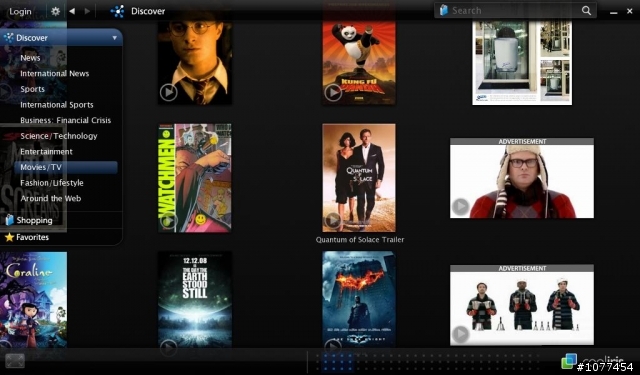The width and height of the screenshot is (640, 375).
Task: Go forward with the right arrow
Action: point(87,11)
